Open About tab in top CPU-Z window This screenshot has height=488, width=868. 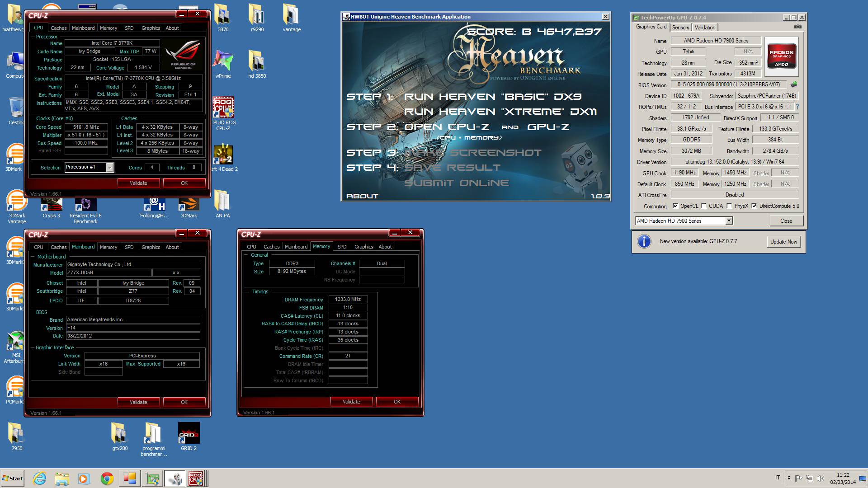(x=172, y=28)
